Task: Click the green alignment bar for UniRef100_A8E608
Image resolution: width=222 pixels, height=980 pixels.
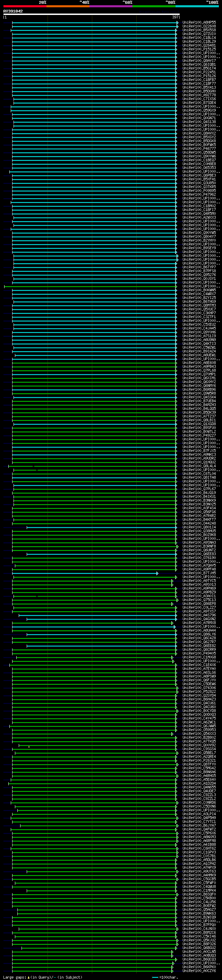Action: 94,363
